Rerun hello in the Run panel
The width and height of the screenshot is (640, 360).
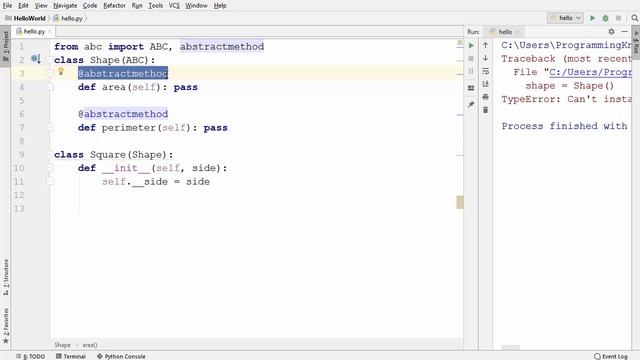[x=471, y=45]
